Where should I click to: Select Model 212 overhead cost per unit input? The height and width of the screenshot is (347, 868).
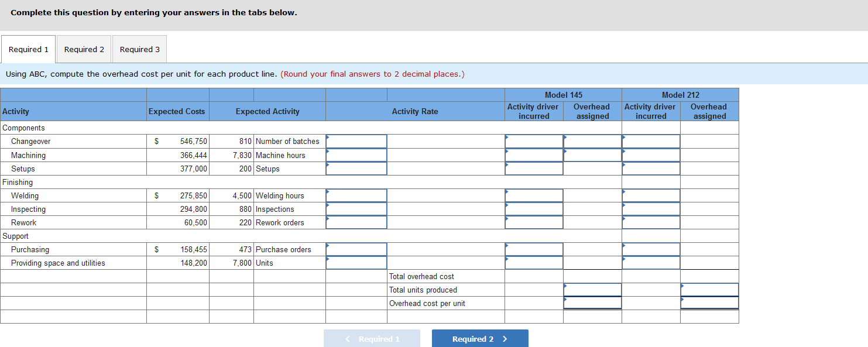[709, 303]
